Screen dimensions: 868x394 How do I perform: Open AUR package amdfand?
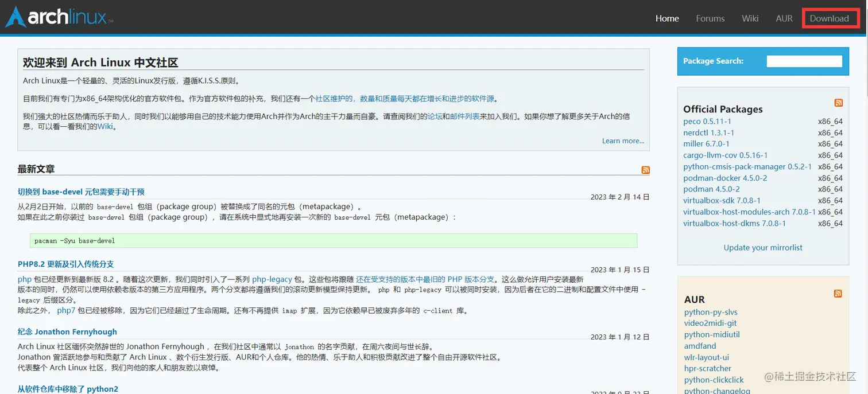point(700,346)
